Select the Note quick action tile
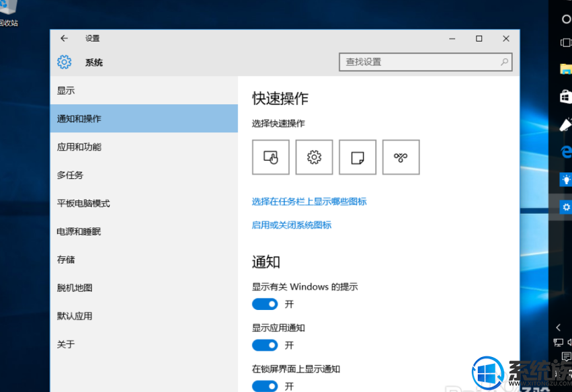Viewport: 572px width, 392px height. (358, 157)
